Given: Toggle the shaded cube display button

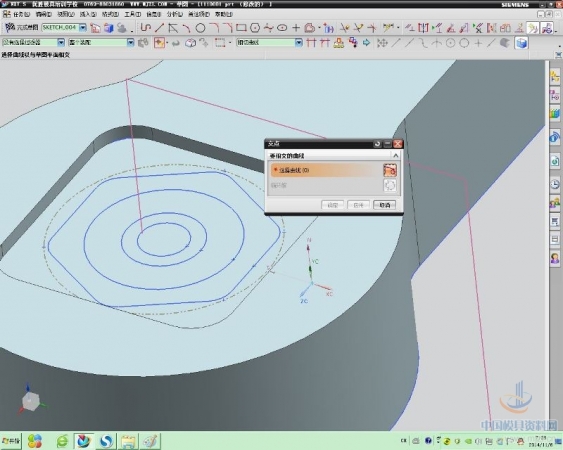Looking at the screenshot, I should [x=521, y=43].
